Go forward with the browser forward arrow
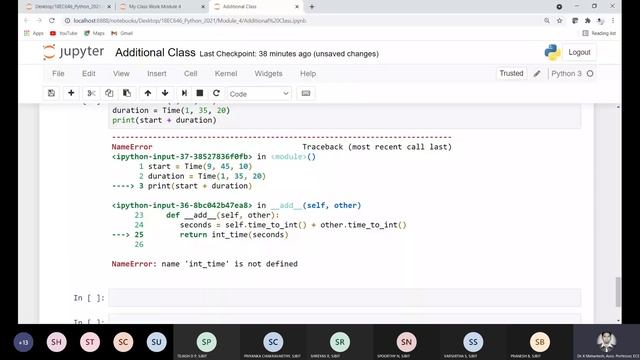Image resolution: width=640 pixels, height=360 pixels. 39,20
